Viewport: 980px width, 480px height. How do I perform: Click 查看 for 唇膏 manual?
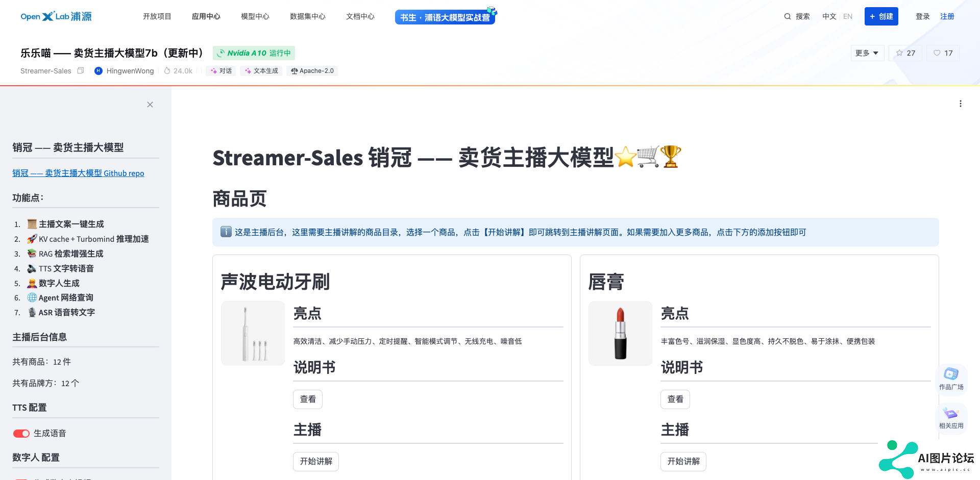(675, 399)
